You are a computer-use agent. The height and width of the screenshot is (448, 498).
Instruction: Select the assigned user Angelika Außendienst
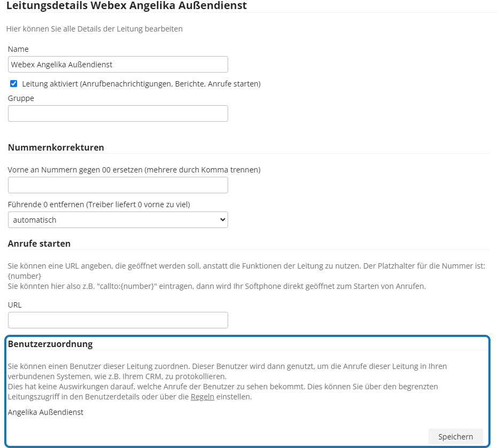(x=45, y=412)
